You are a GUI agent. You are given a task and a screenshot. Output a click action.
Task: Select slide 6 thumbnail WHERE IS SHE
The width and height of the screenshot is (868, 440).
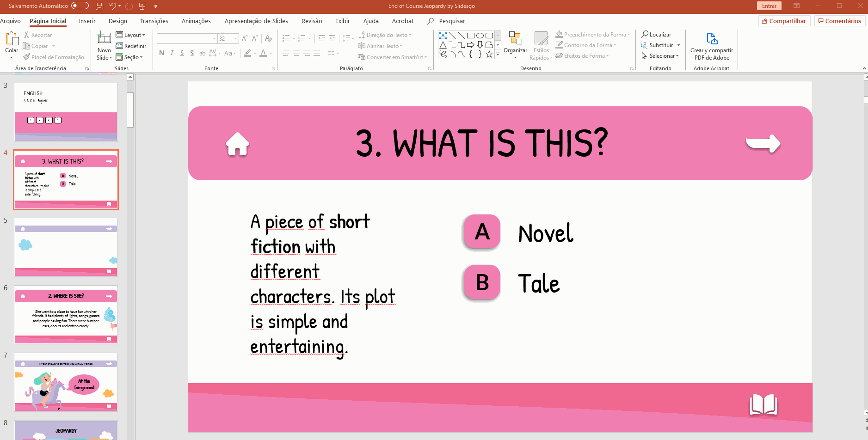(x=66, y=314)
